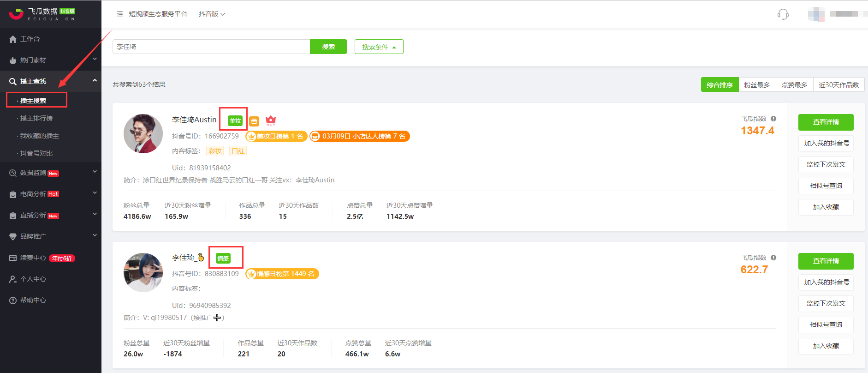868x373 pixels.
Task: Click the hot materials flame icon
Action: (13, 60)
